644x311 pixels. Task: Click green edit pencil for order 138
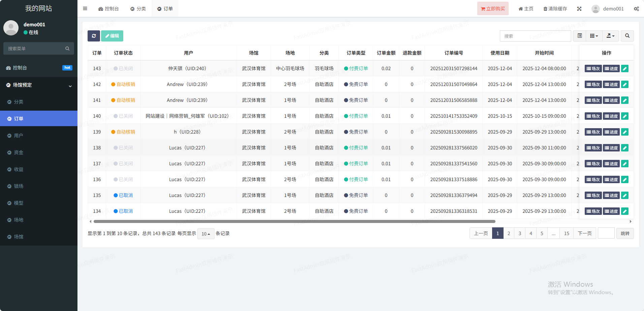point(624,148)
